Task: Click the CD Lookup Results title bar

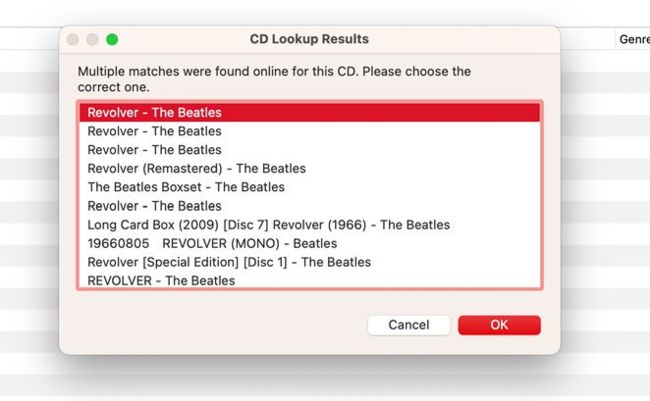Action: 309,39
